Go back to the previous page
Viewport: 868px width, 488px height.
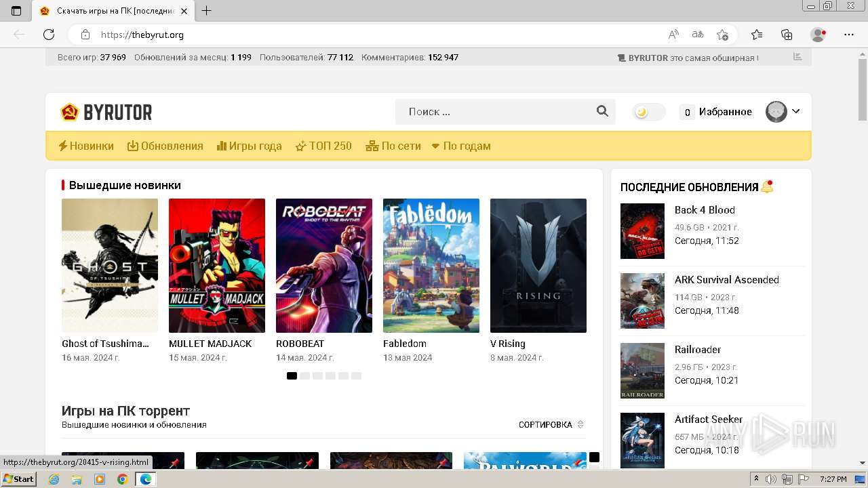(19, 35)
